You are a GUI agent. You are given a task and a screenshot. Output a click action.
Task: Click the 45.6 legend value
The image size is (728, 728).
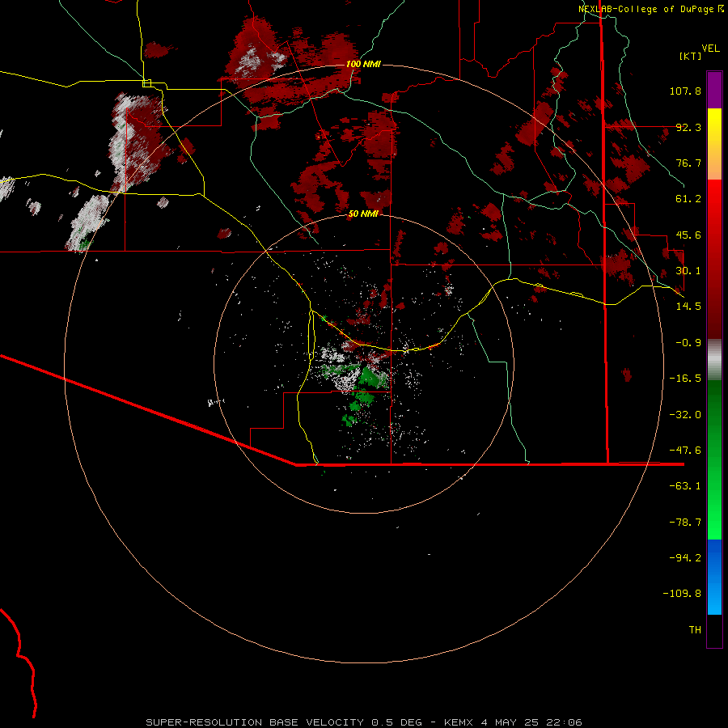click(688, 235)
